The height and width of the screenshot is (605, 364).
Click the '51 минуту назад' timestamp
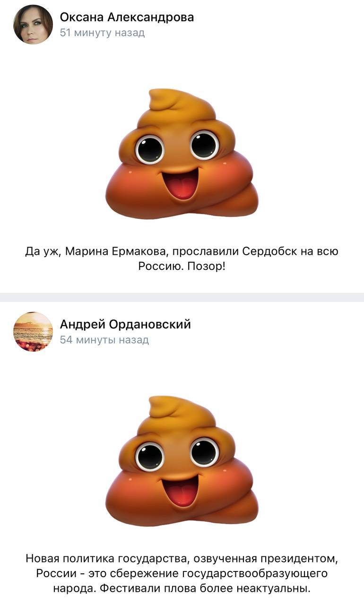point(102,33)
